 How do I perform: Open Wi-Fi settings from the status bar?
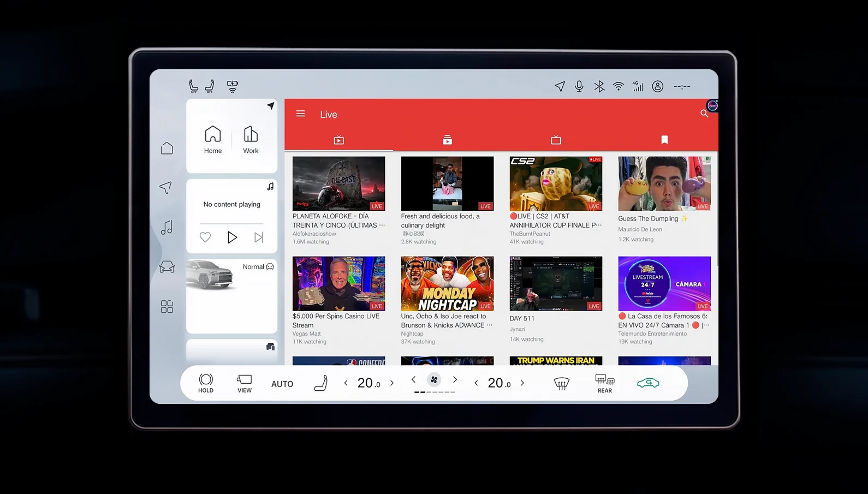618,86
